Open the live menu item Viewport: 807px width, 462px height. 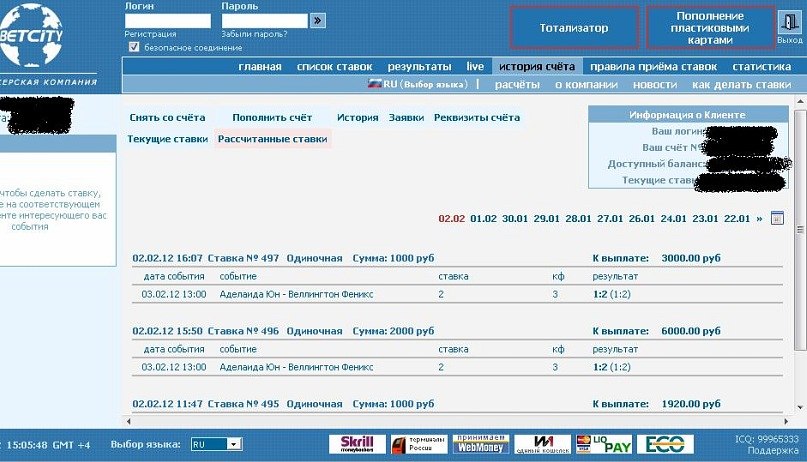pos(475,66)
